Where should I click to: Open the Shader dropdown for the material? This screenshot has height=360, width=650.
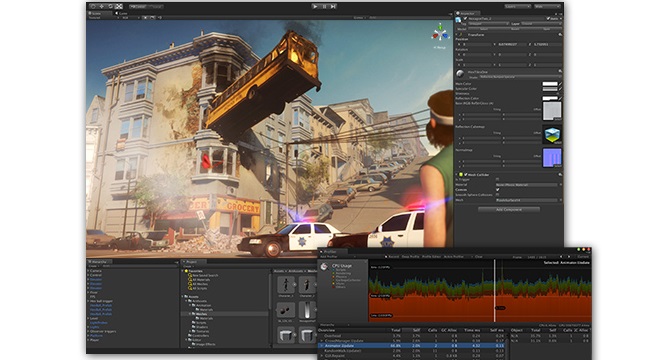pyautogui.click(x=520, y=77)
